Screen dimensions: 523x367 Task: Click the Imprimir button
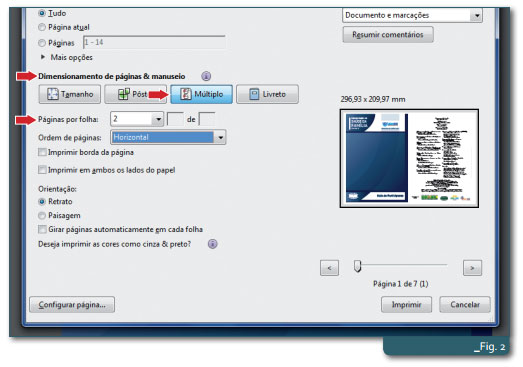(x=406, y=305)
